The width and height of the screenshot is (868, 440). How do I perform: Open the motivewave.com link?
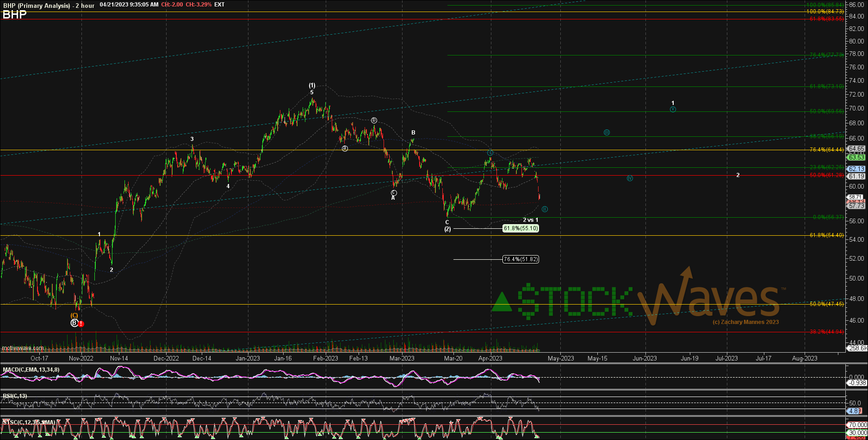pos(23,348)
